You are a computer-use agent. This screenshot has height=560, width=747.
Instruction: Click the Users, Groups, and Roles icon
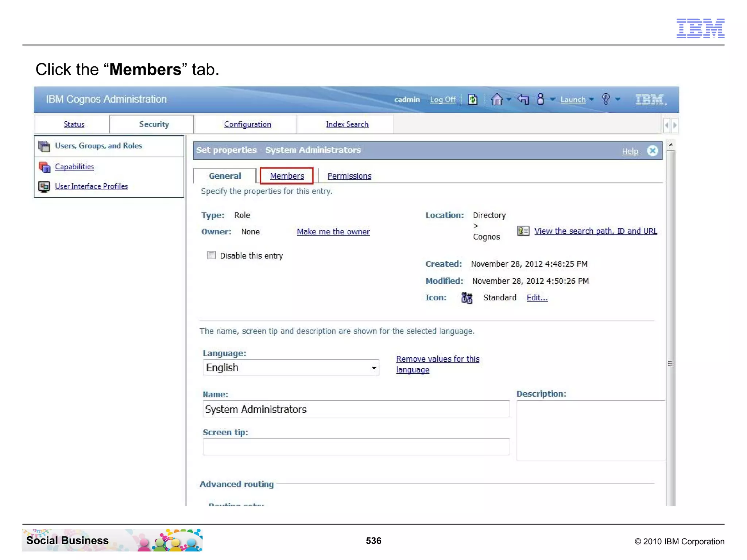pyautogui.click(x=44, y=146)
